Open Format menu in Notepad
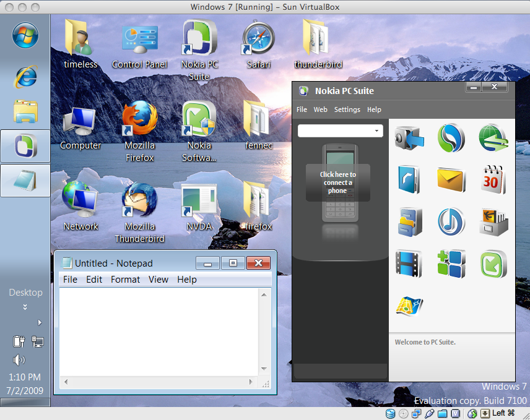The width and height of the screenshot is (530, 420). click(126, 280)
